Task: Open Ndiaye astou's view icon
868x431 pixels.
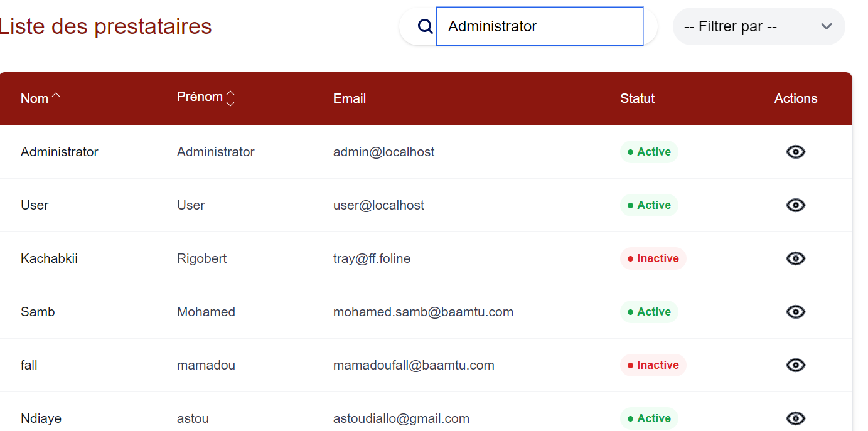Action: [x=795, y=418]
